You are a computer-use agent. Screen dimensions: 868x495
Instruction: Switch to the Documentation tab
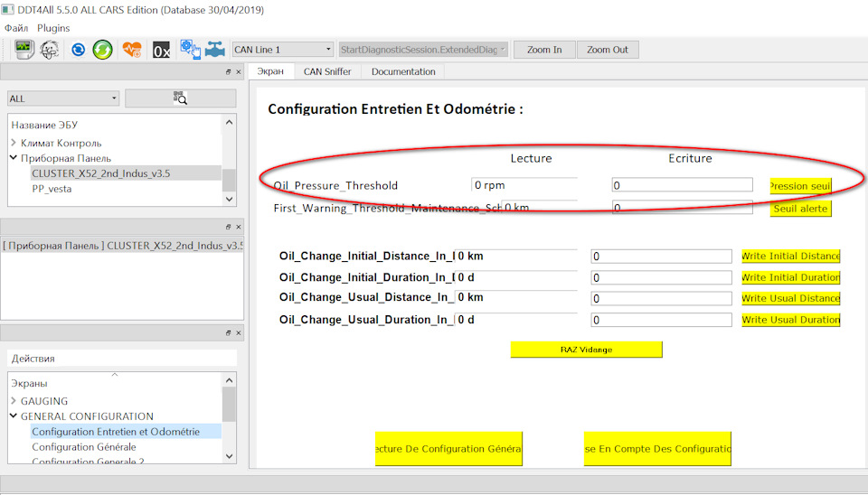click(403, 71)
